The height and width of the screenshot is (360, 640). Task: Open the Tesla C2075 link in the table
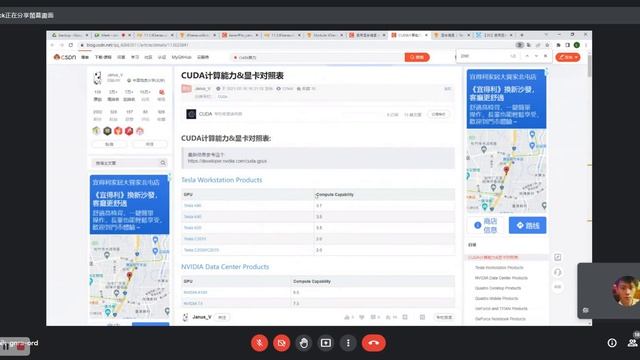(x=195, y=239)
